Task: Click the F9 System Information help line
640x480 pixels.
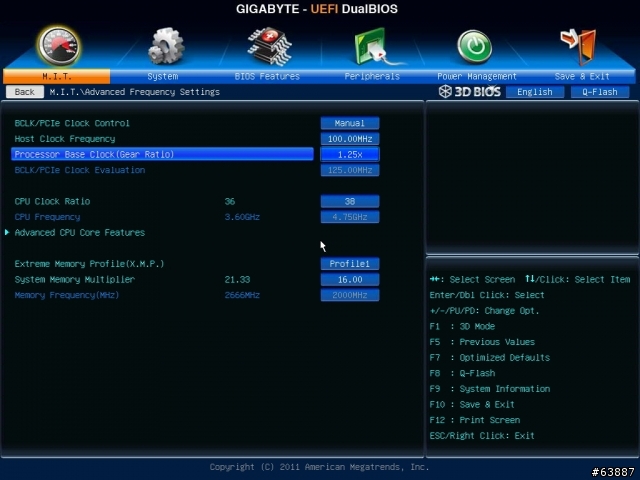Action: coord(490,389)
